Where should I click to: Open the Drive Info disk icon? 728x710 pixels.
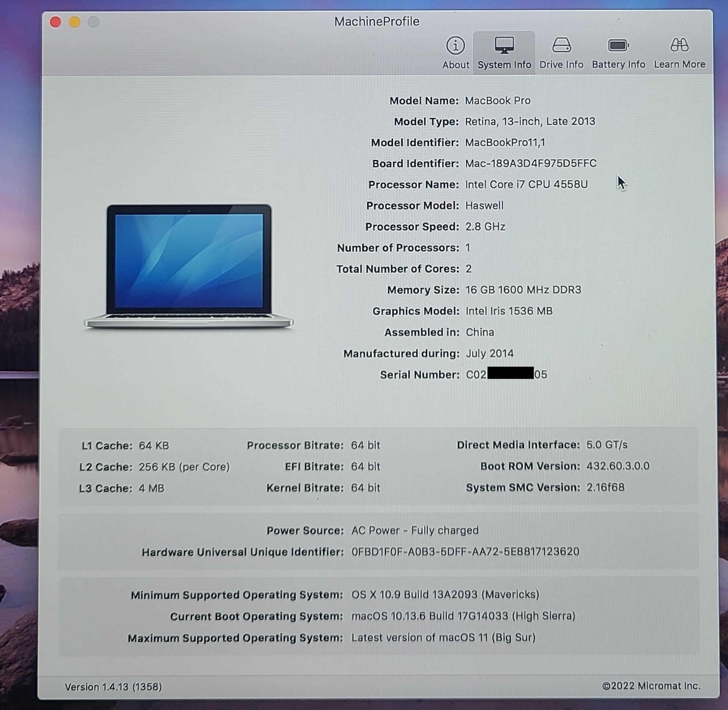tap(561, 46)
